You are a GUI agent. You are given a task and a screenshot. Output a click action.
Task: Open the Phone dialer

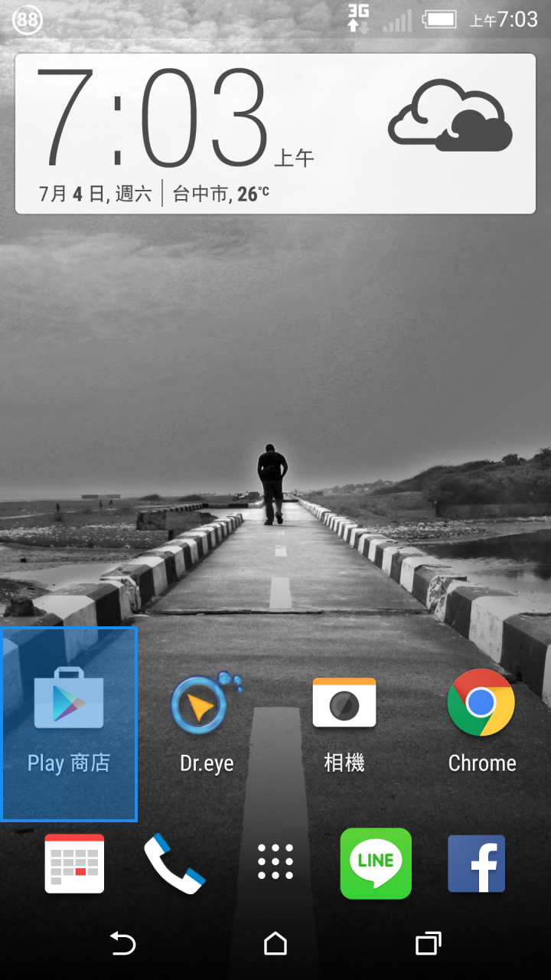tap(174, 863)
